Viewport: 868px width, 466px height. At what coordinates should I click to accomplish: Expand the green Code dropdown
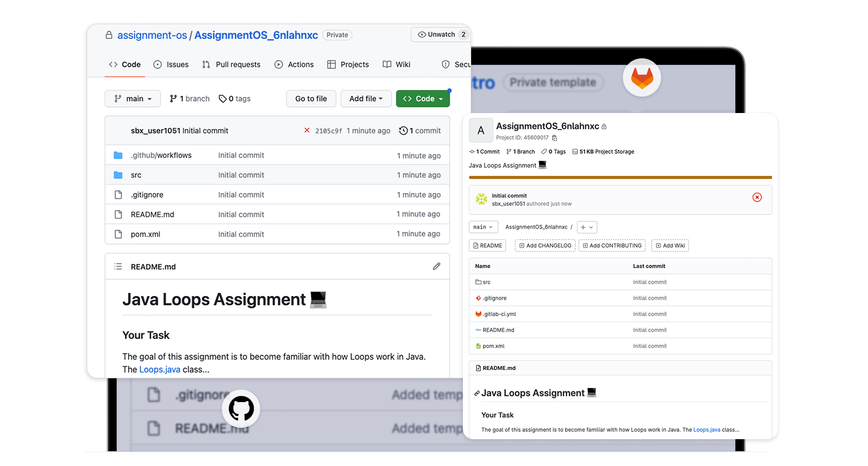coord(423,99)
